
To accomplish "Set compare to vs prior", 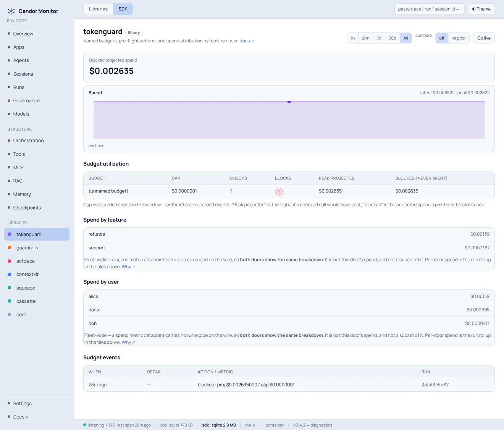I will pos(459,38).
